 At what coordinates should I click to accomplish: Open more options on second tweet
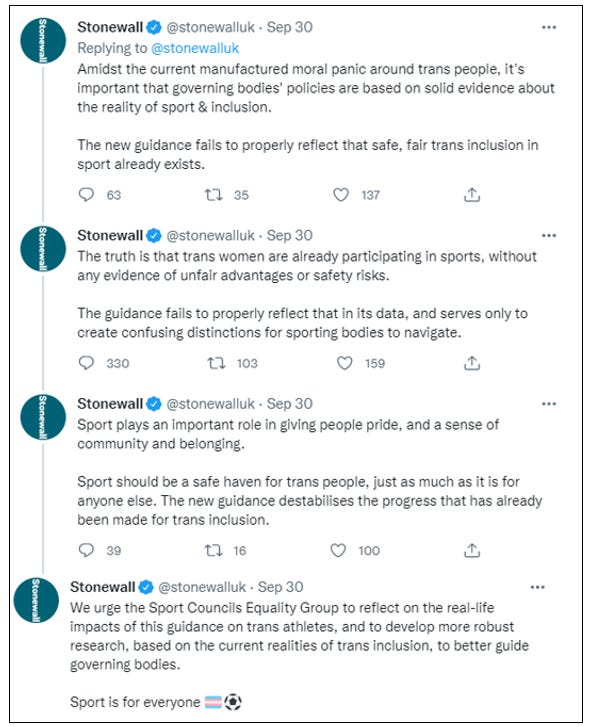[x=549, y=236]
